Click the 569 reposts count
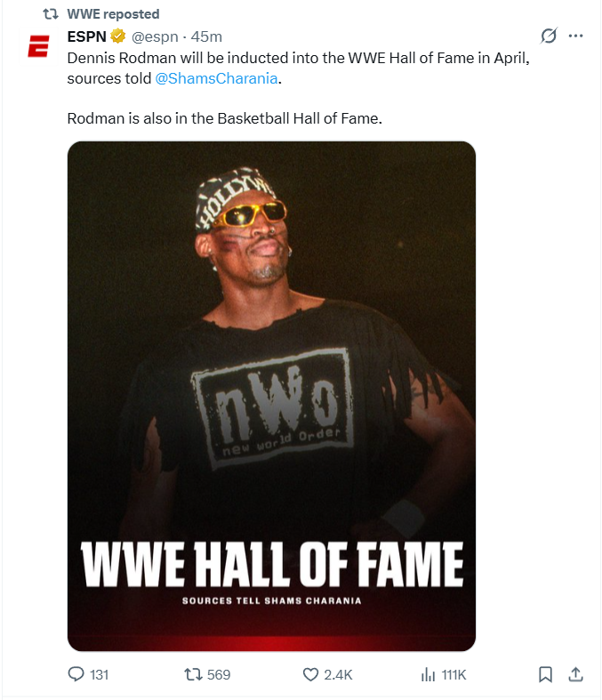The height and width of the screenshot is (700, 602). [219, 674]
